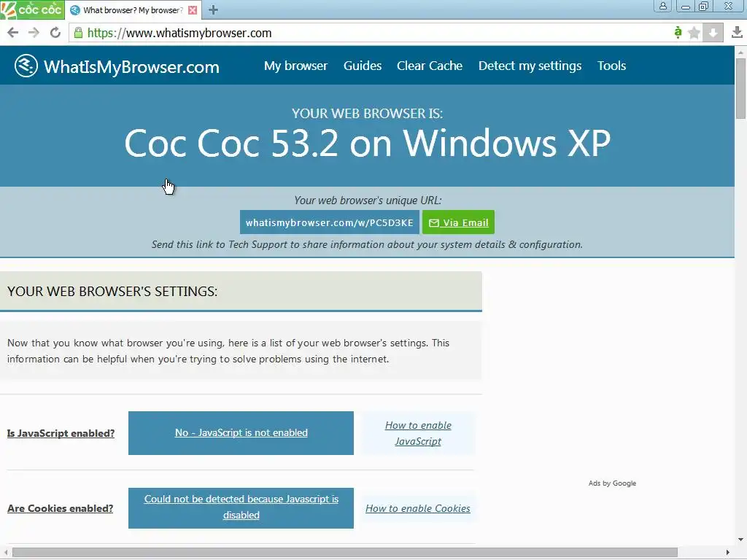Go back with the back arrow
The width and height of the screenshot is (747, 560).
pyautogui.click(x=13, y=32)
